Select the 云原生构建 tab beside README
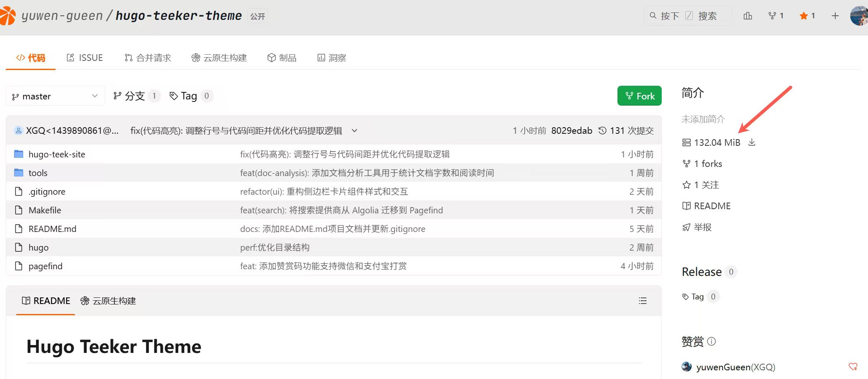The height and width of the screenshot is (379, 868). click(108, 301)
